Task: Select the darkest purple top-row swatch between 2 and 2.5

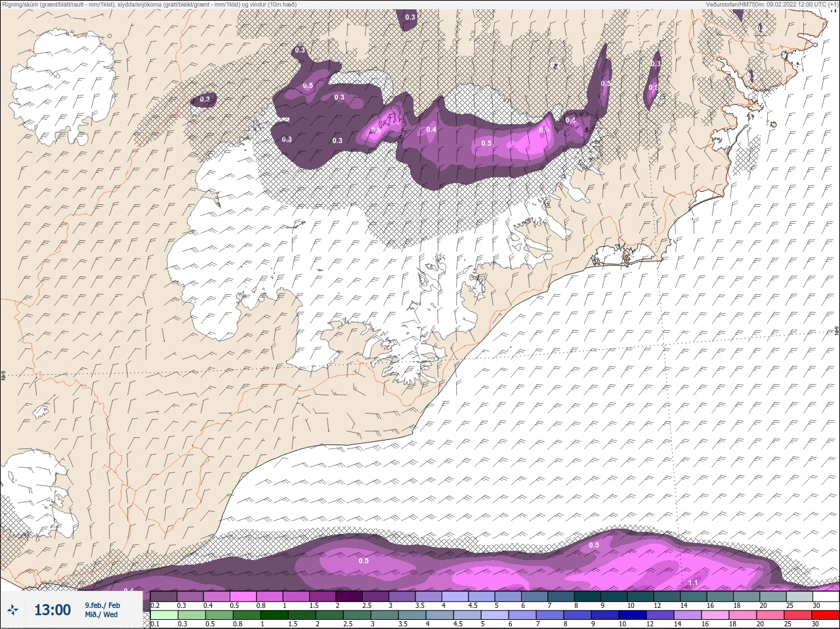Action: (x=349, y=596)
